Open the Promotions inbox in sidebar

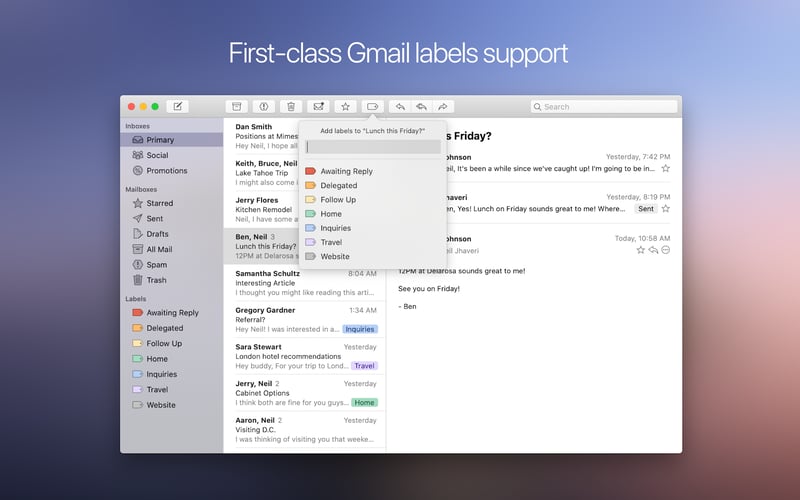point(172,170)
